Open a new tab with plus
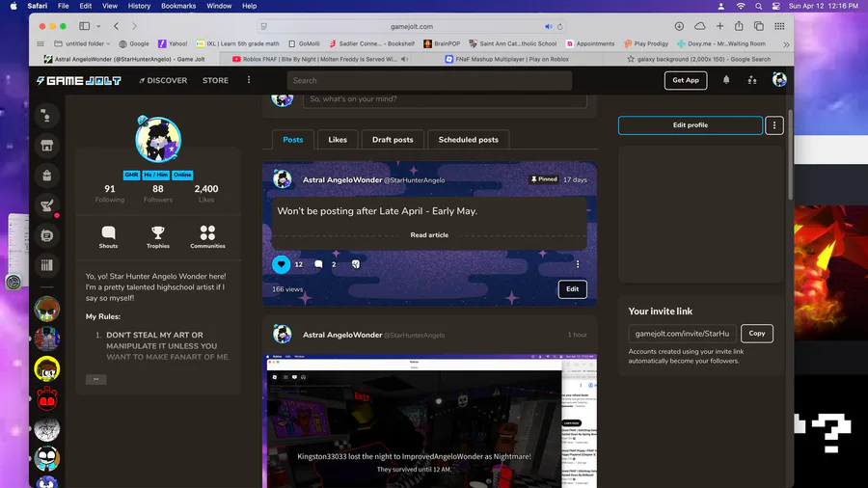Image resolution: width=868 pixels, height=488 pixels. pyautogui.click(x=719, y=26)
